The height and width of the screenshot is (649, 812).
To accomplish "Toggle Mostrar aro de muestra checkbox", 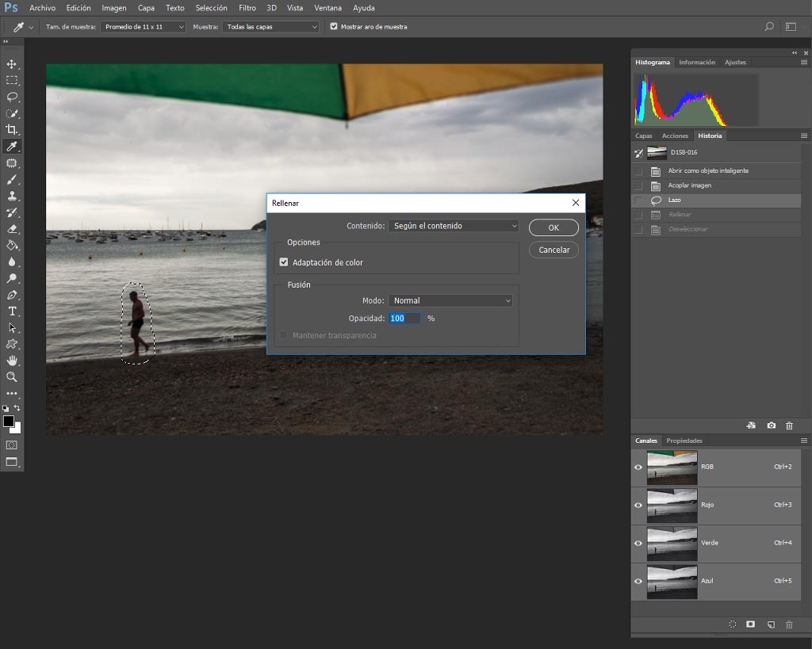I will (x=334, y=26).
